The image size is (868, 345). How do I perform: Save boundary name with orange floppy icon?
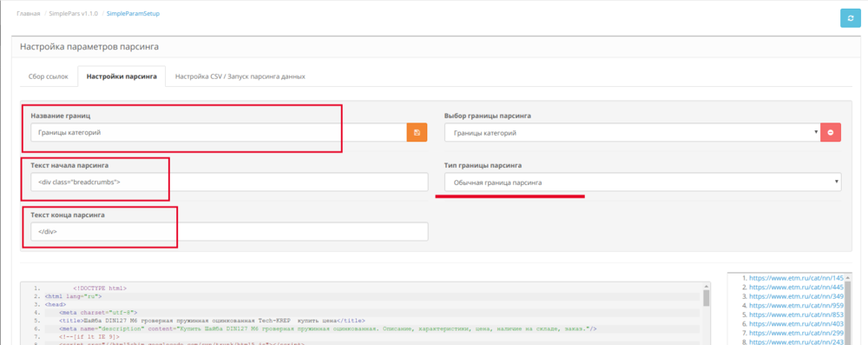click(417, 133)
